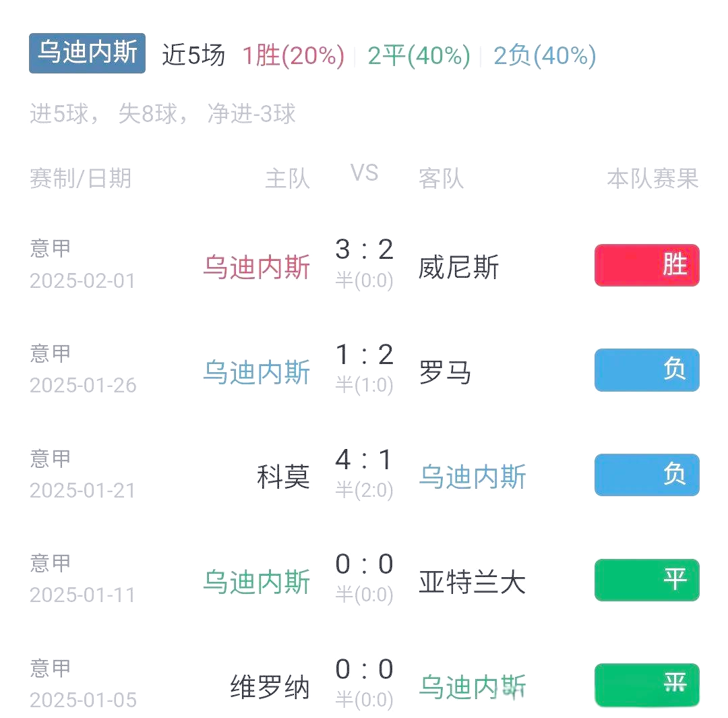
Task: Open the red 胜 result badge for 威尼斯 match
Action: pyautogui.click(x=646, y=265)
